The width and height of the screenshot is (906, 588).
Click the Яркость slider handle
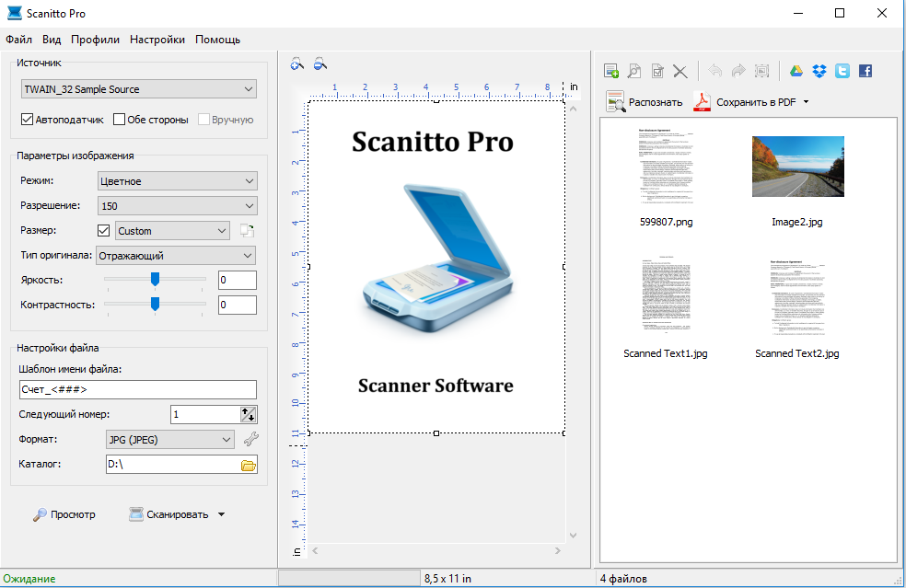[155, 279]
